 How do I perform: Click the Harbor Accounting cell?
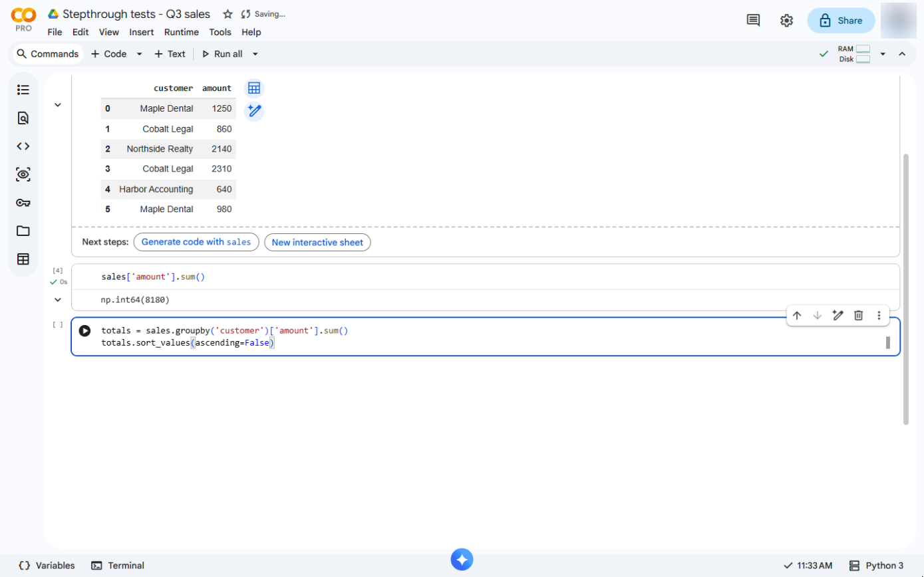156,189
